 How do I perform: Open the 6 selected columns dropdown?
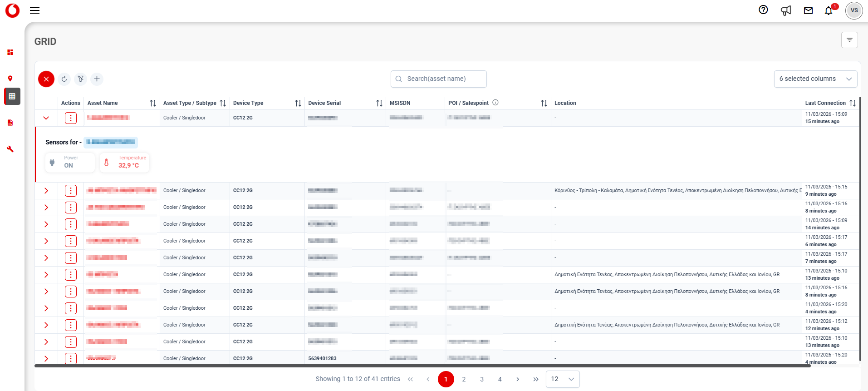[x=815, y=79]
